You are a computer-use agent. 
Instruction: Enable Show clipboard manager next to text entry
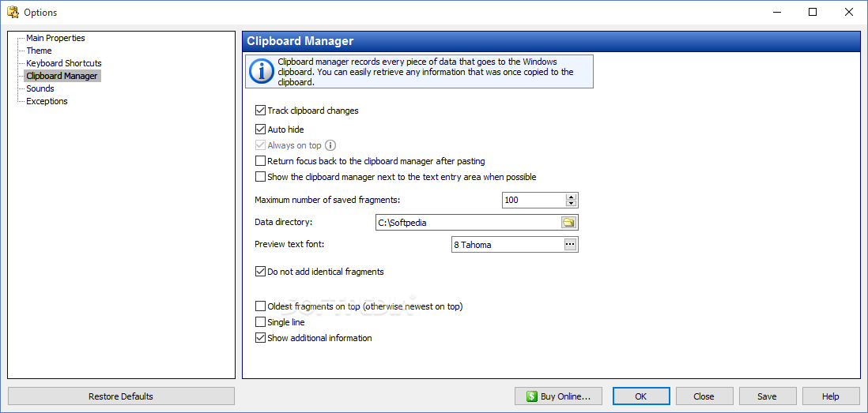260,177
